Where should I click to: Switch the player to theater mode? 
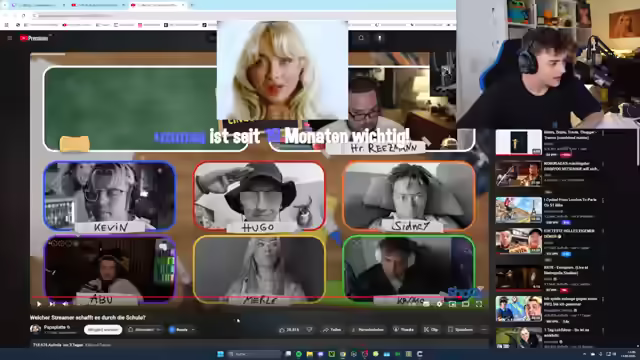tap(466, 304)
